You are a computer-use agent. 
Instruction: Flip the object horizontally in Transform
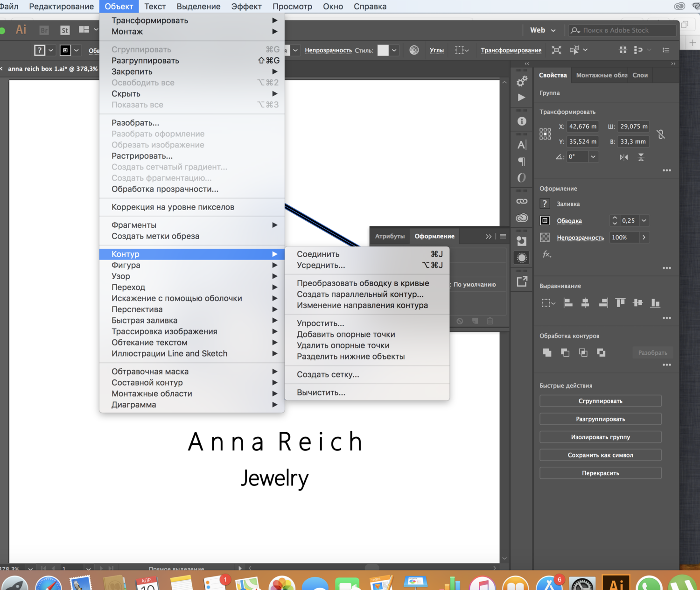624,157
